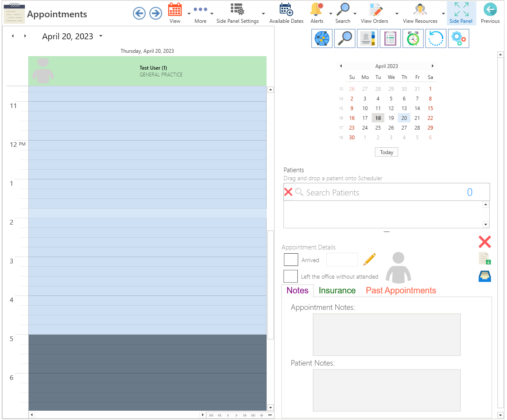
Task: Clear the patient search with red X
Action: [289, 192]
